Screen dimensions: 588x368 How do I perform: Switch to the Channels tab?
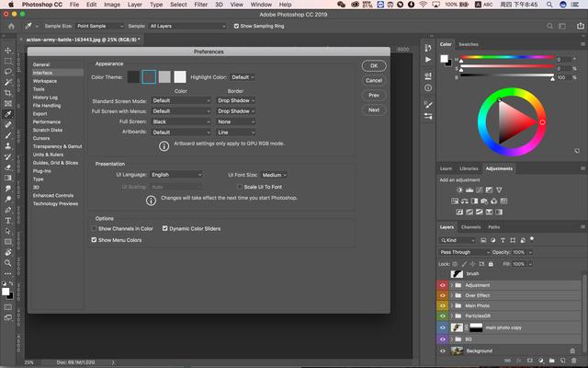(470, 227)
